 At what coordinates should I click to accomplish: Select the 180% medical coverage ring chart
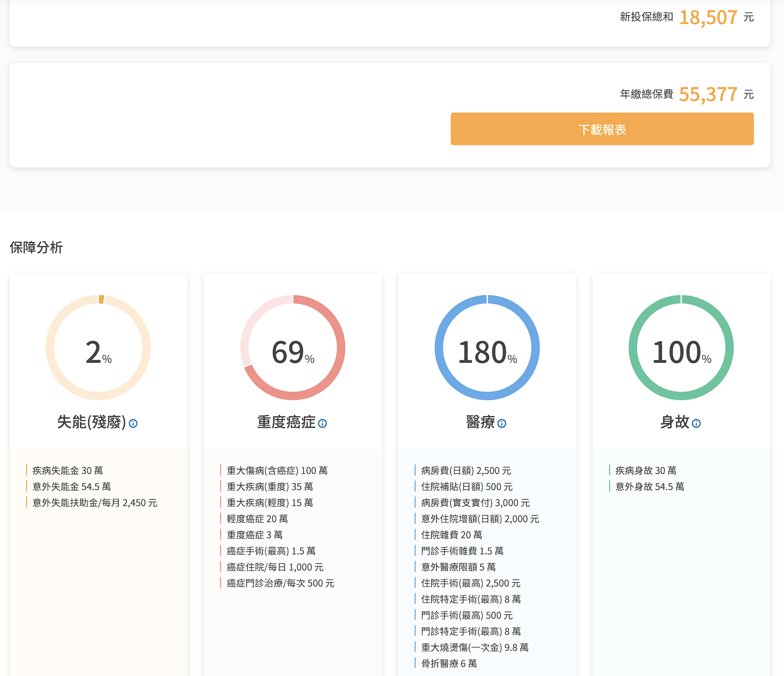coord(487,348)
